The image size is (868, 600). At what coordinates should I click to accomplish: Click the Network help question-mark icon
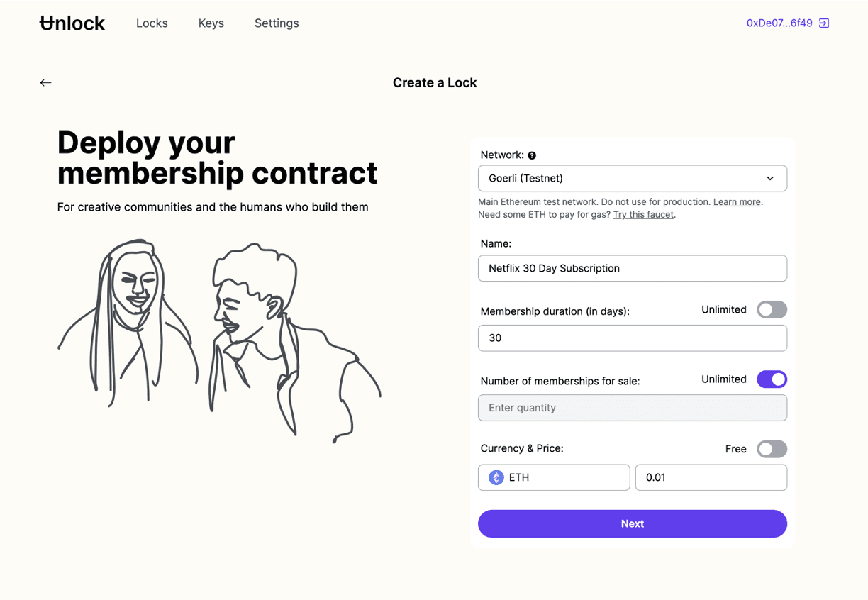[x=532, y=155]
